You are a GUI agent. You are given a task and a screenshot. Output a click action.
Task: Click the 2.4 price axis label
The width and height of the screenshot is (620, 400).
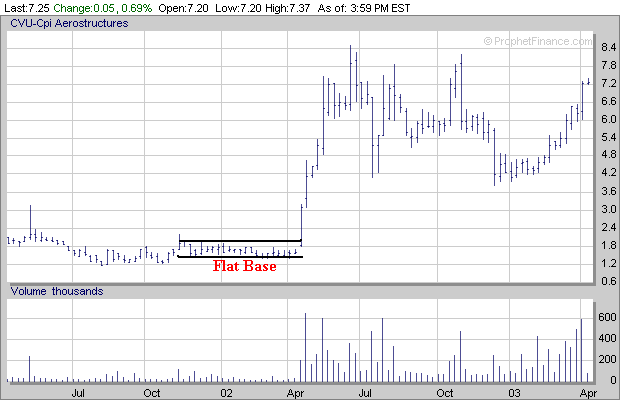(x=609, y=227)
